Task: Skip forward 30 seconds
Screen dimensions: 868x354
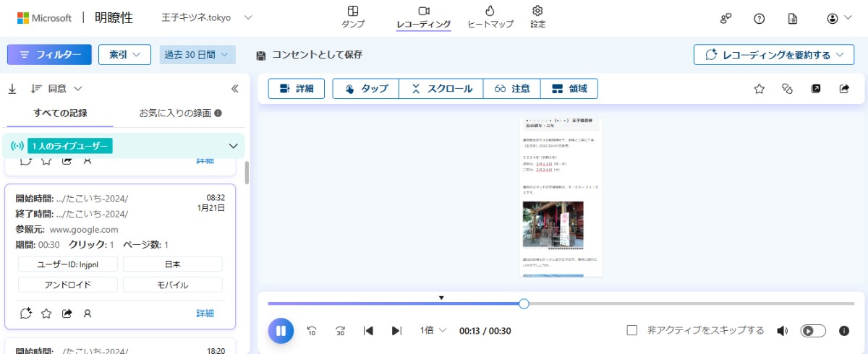Action: [x=340, y=331]
